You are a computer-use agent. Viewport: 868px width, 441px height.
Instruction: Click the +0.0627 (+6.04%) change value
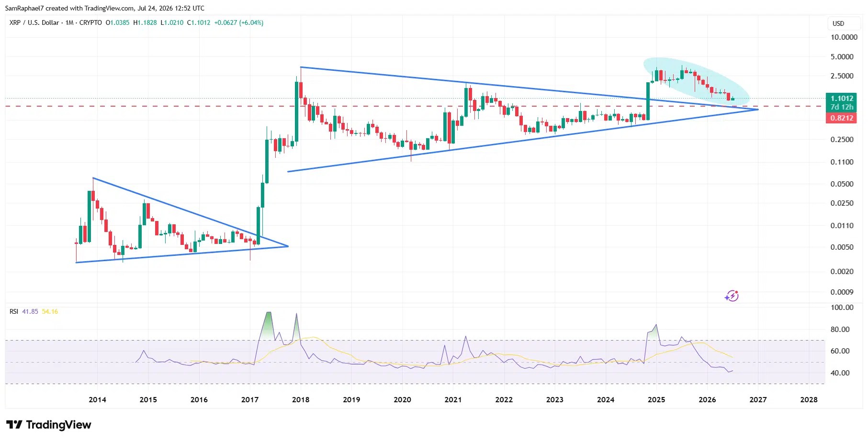[238, 22]
